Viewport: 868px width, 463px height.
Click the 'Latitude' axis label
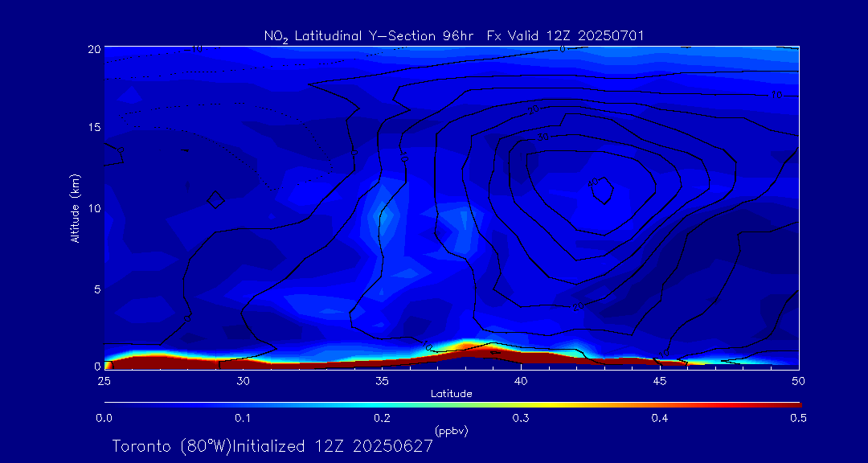click(x=451, y=395)
